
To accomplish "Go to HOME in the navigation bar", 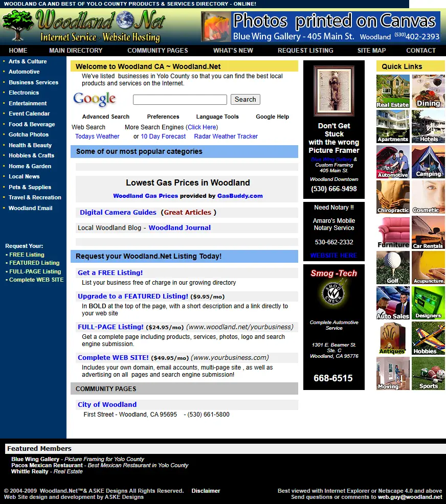I will click(x=18, y=51).
